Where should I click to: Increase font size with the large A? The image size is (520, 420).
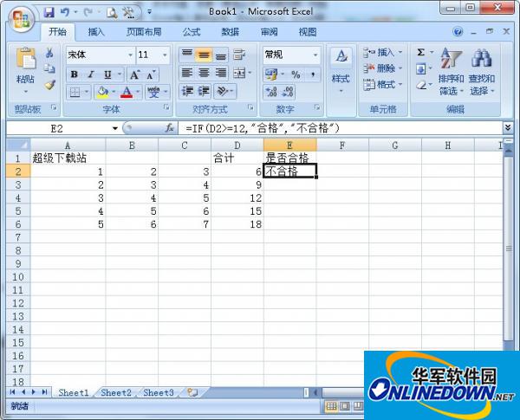click(134, 75)
